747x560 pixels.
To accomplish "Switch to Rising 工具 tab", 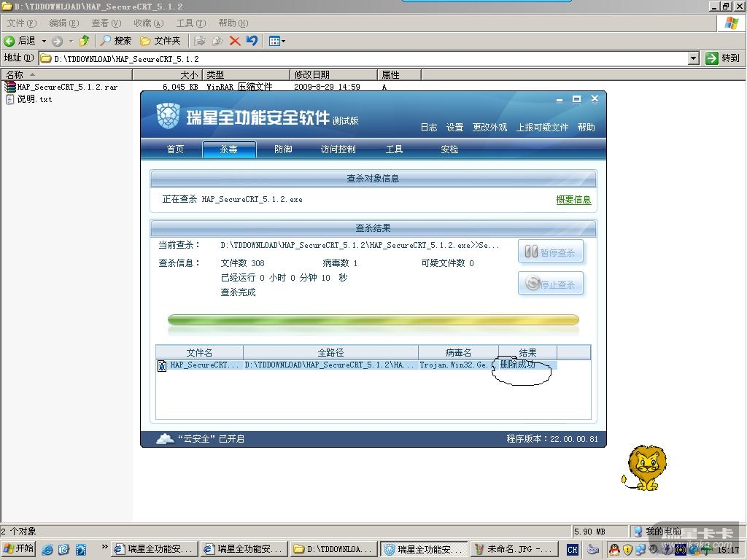I will (394, 149).
